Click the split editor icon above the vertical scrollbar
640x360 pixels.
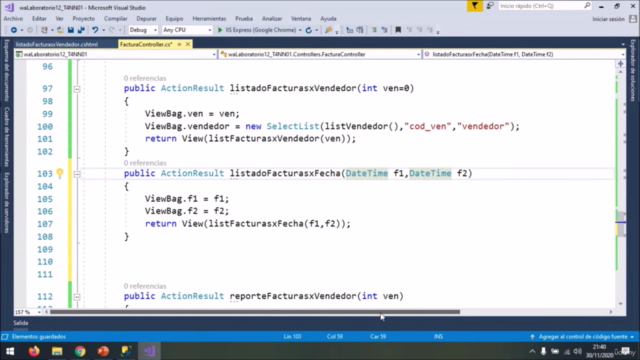pyautogui.click(x=620, y=64)
